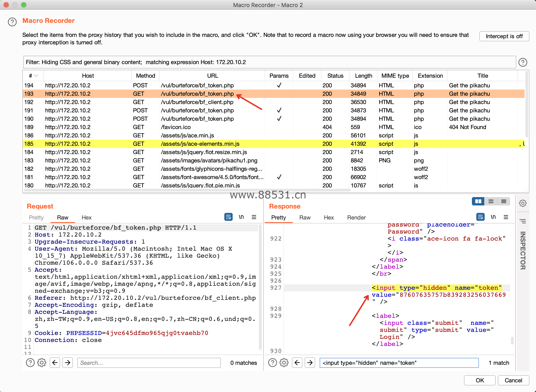This screenshot has height=392, width=536.
Task: Toggle non-printable characters \n in Request
Action: (x=241, y=217)
